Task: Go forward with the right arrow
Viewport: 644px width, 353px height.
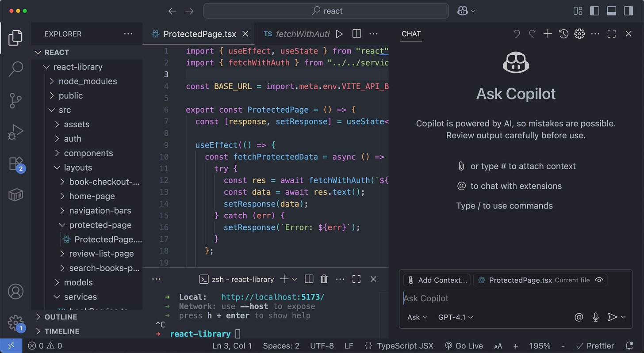Action: [x=190, y=11]
